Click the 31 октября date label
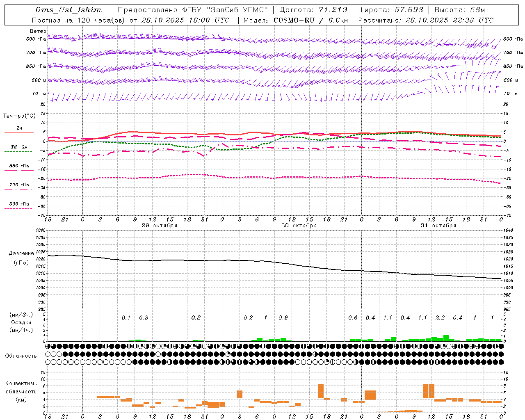Viewport: 525px width, 420px height. [438, 225]
